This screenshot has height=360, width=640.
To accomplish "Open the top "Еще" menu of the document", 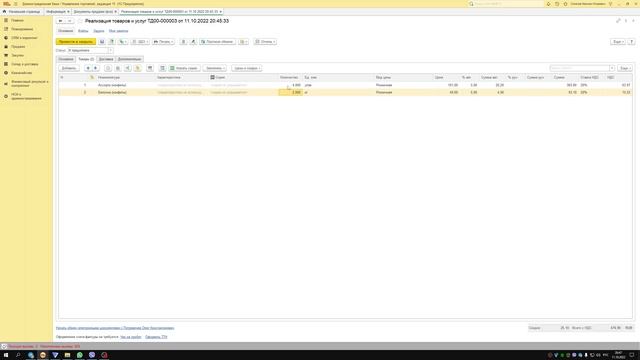I will [618, 42].
